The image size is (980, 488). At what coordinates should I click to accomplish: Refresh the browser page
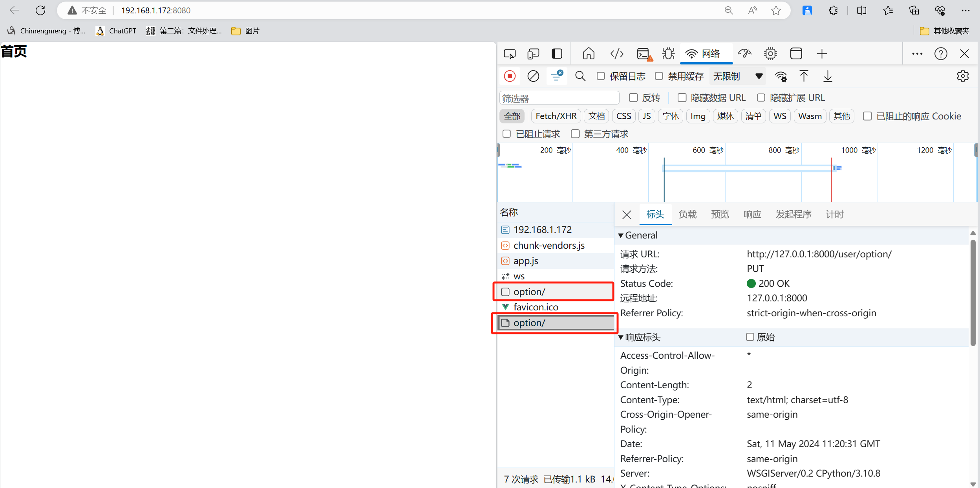40,10
